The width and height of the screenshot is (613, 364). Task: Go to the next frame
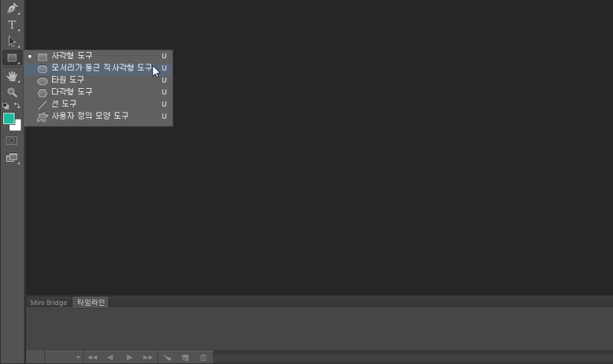point(148,357)
